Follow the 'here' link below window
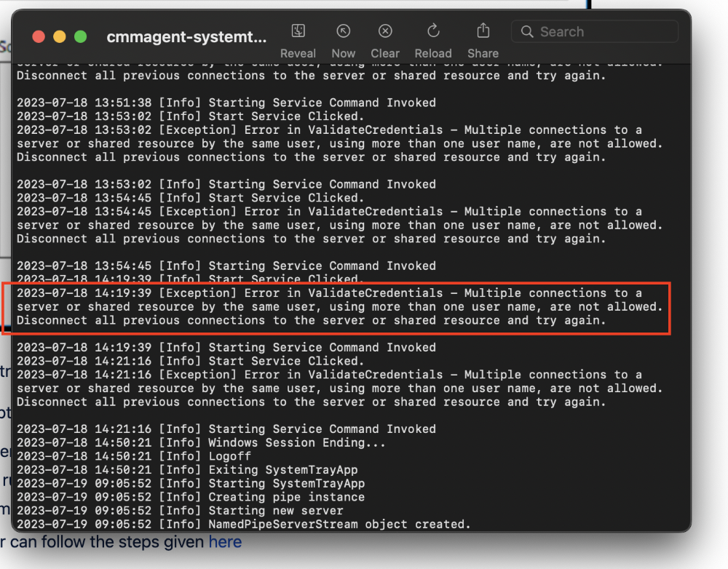 [x=225, y=541]
